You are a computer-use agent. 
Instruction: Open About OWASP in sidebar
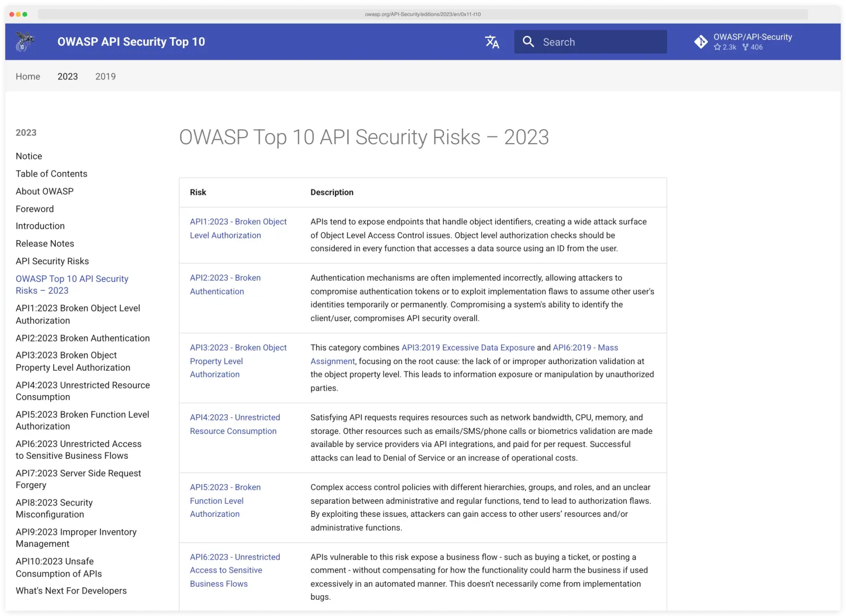[45, 191]
